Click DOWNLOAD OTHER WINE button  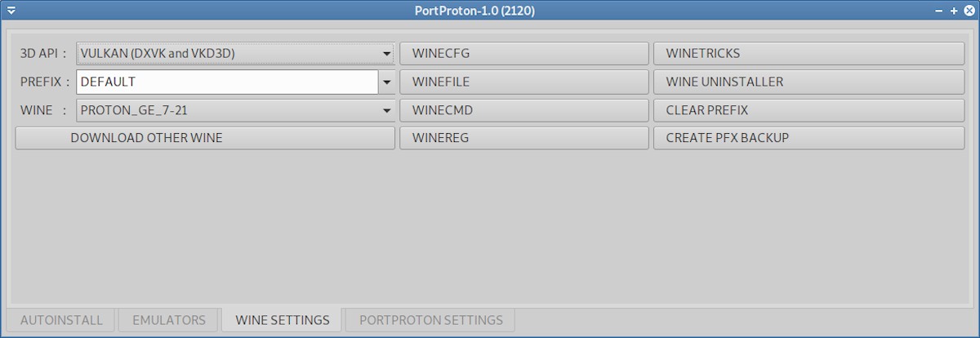coord(205,138)
